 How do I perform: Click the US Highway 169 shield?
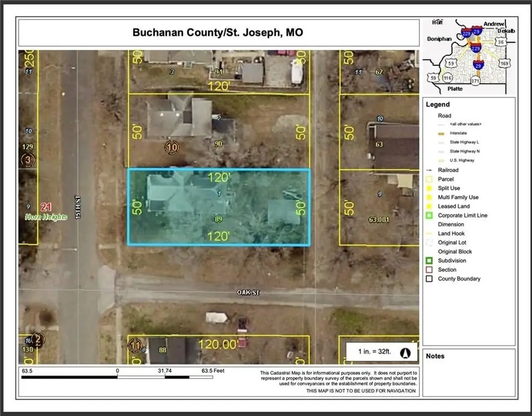[x=504, y=63]
